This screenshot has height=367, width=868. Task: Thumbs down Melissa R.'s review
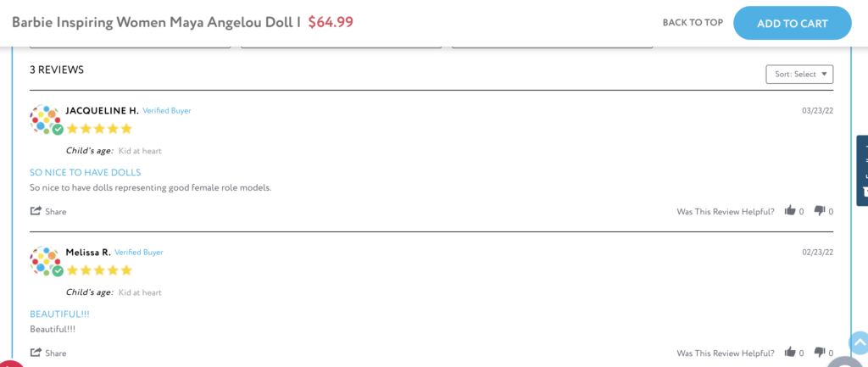820,352
